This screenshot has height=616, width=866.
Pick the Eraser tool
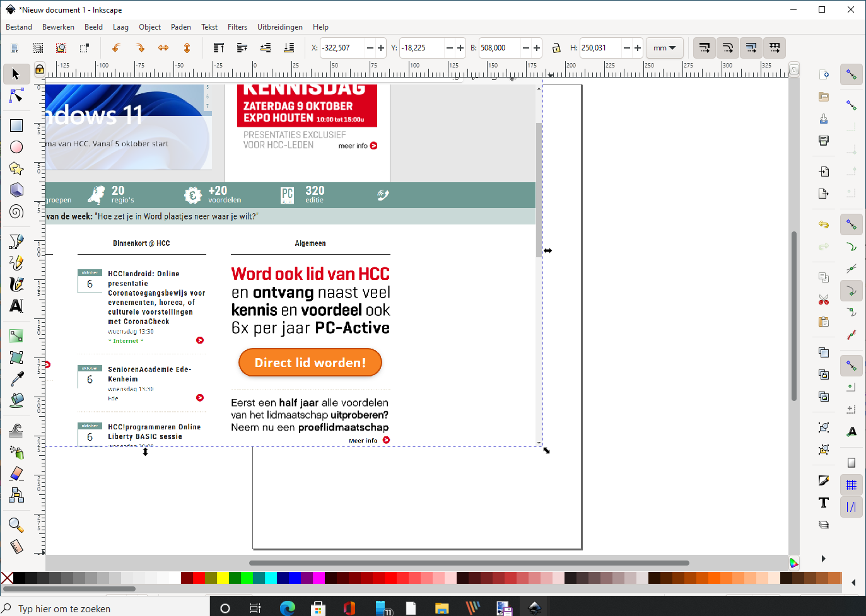[16, 474]
